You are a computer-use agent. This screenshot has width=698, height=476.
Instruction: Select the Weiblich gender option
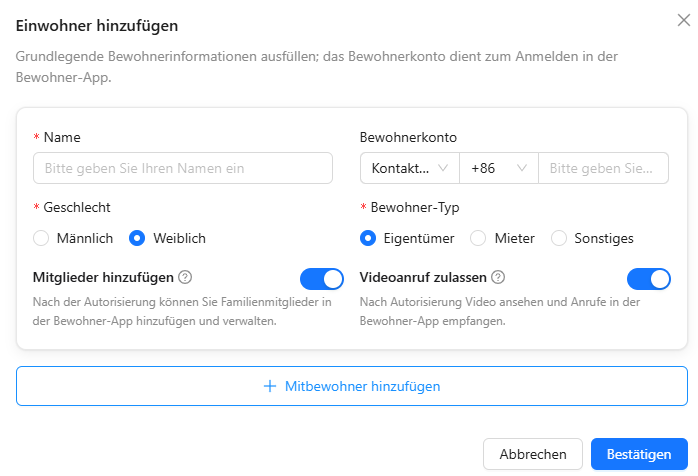137,238
